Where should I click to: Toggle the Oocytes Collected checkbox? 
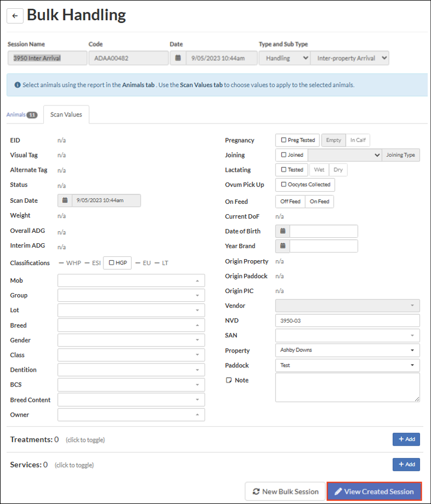(283, 185)
